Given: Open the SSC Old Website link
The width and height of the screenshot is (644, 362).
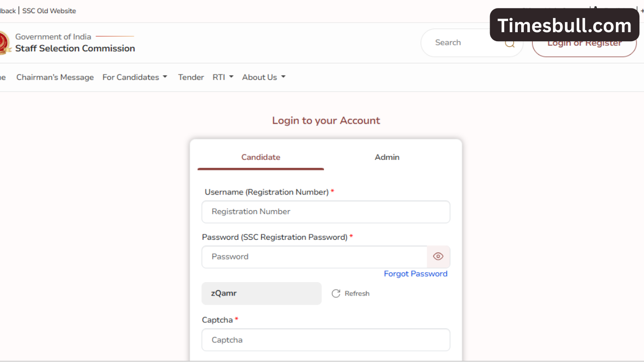Looking at the screenshot, I should (x=49, y=11).
